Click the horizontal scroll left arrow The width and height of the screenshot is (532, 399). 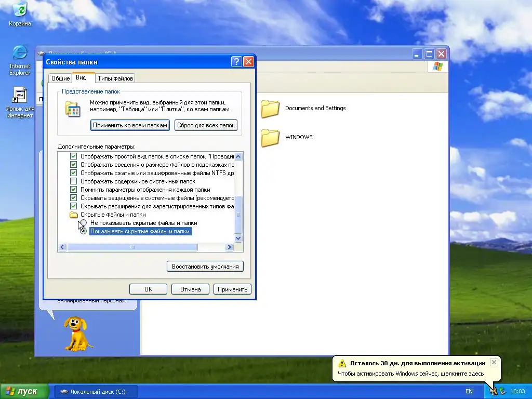(62, 247)
